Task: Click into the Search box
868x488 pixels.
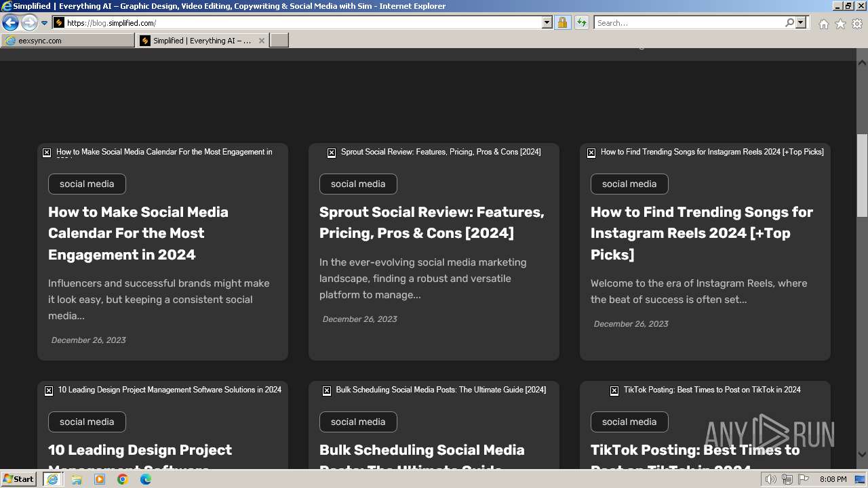Action: [x=689, y=23]
